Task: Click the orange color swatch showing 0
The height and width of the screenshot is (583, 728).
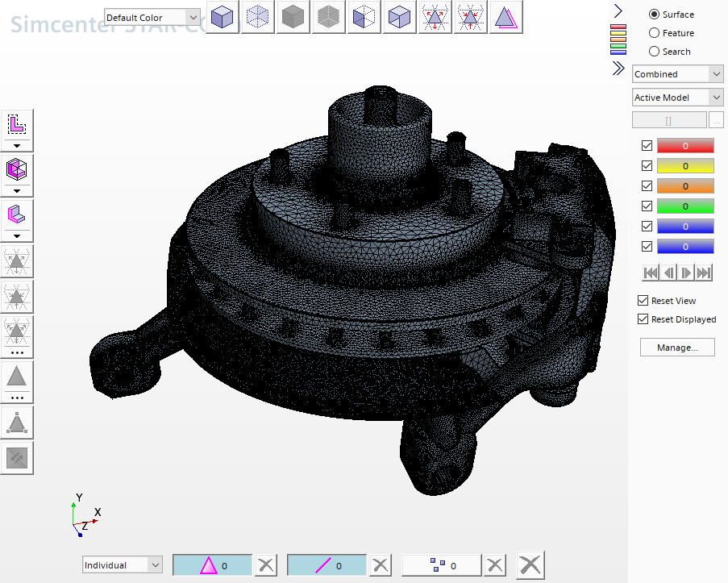Action: 685,185
